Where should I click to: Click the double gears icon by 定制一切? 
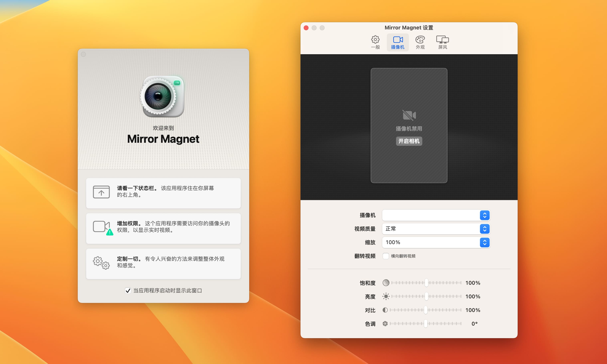(x=101, y=263)
